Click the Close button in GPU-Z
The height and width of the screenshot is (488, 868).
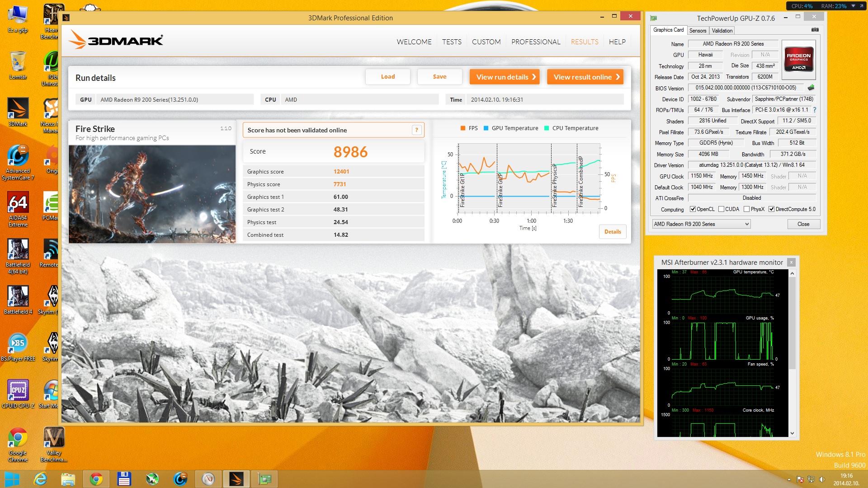pos(803,224)
